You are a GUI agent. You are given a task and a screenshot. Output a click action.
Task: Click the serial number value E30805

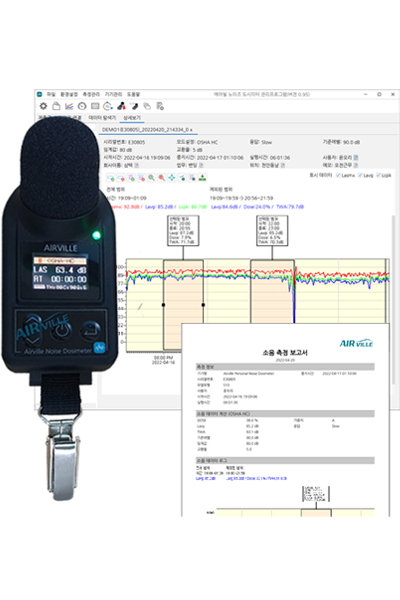[137, 142]
